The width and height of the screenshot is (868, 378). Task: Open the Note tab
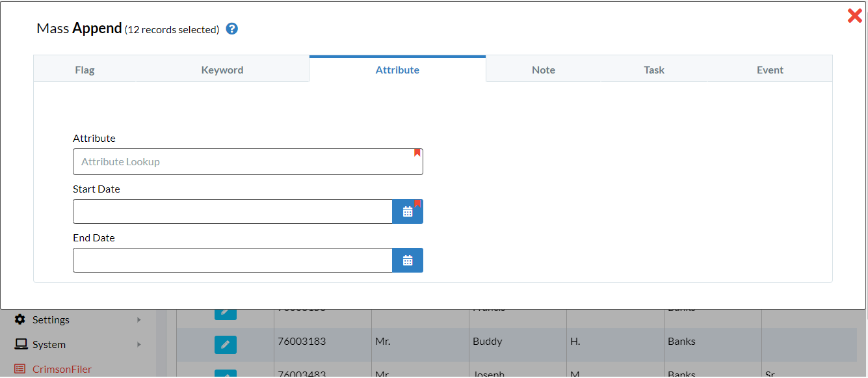[544, 70]
